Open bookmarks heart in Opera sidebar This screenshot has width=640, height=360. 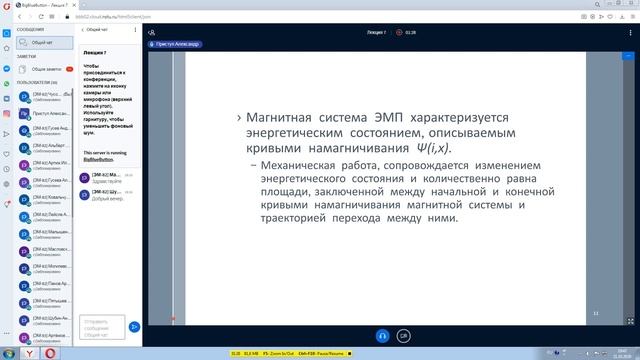click(x=7, y=154)
